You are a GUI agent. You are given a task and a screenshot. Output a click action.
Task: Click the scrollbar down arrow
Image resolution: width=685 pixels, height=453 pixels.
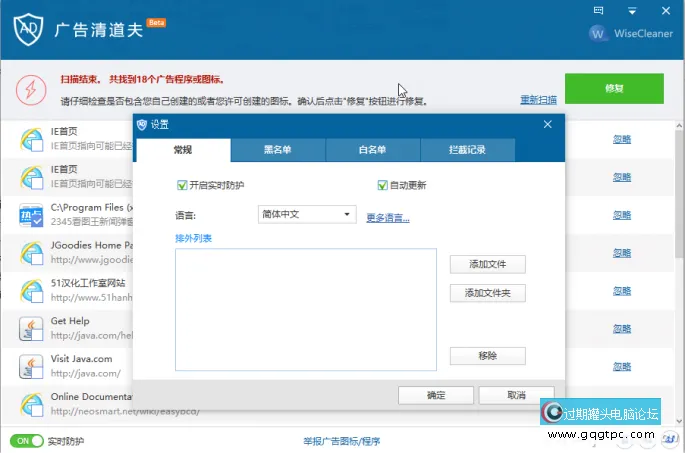(x=679, y=421)
